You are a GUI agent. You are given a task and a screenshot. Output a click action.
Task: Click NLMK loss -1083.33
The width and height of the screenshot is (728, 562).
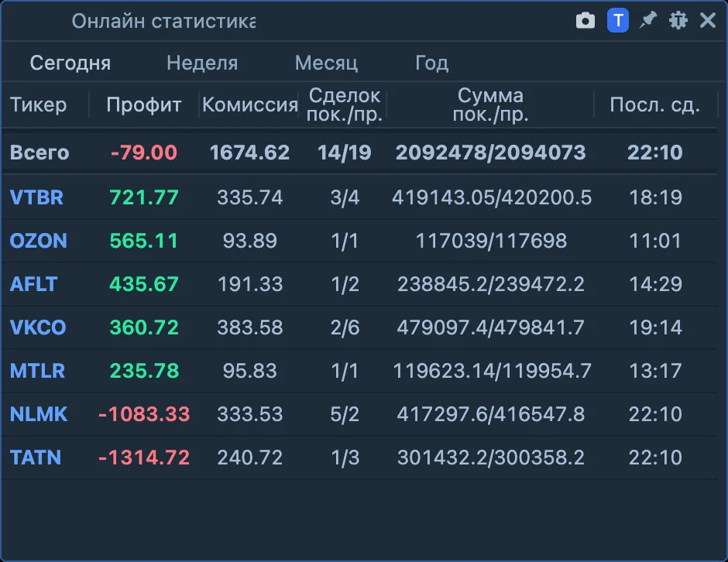click(x=144, y=414)
